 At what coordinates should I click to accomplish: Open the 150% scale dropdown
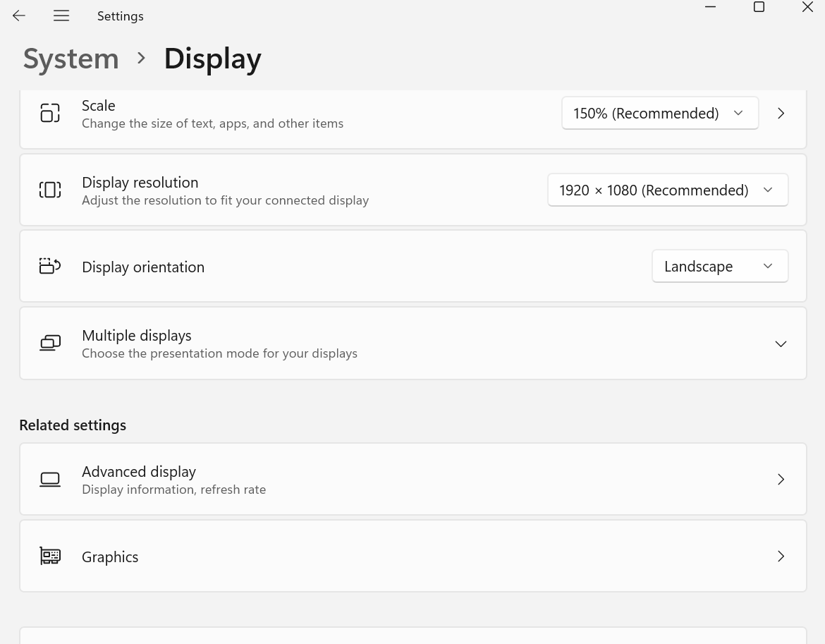pyautogui.click(x=660, y=113)
